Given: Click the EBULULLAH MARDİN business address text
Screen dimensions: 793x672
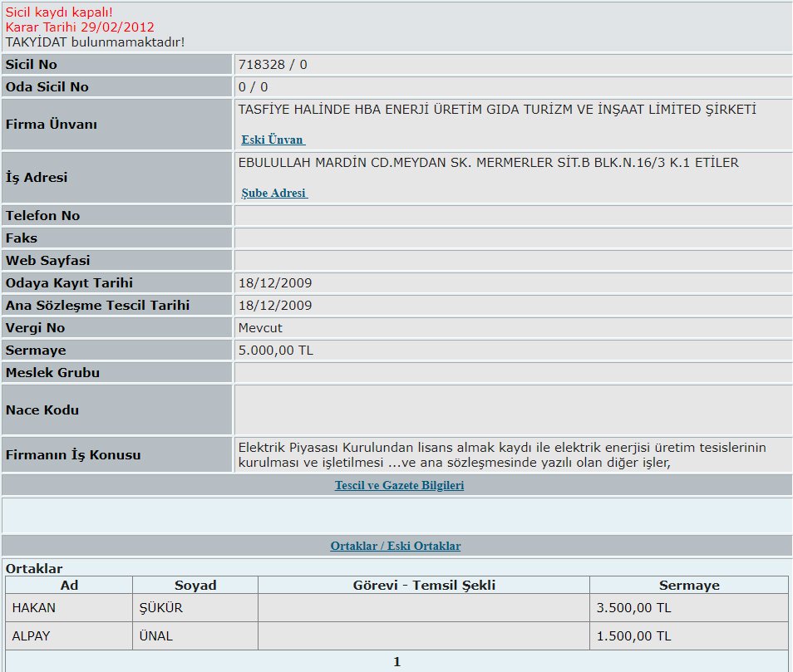Looking at the screenshot, I should [488, 163].
